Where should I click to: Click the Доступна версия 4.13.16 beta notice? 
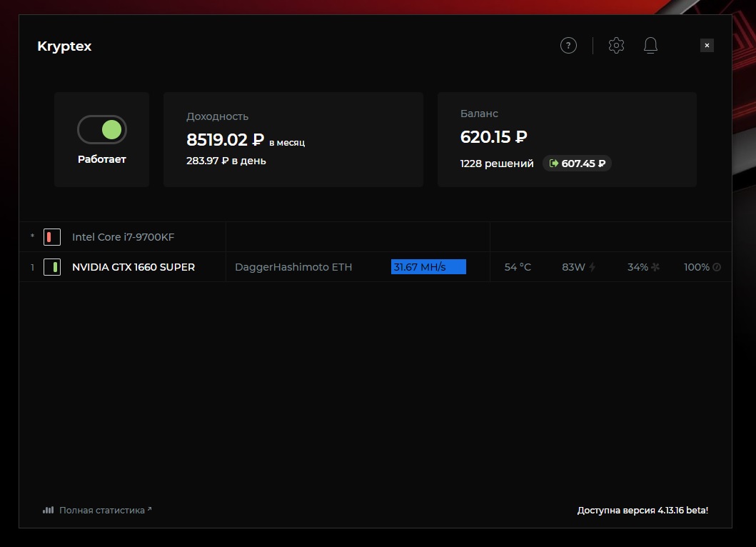tap(642, 510)
